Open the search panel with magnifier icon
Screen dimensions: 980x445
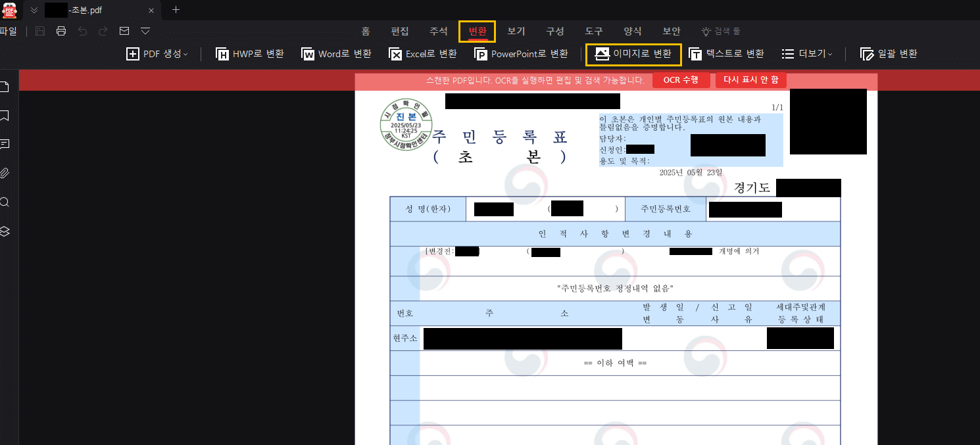pos(4,202)
